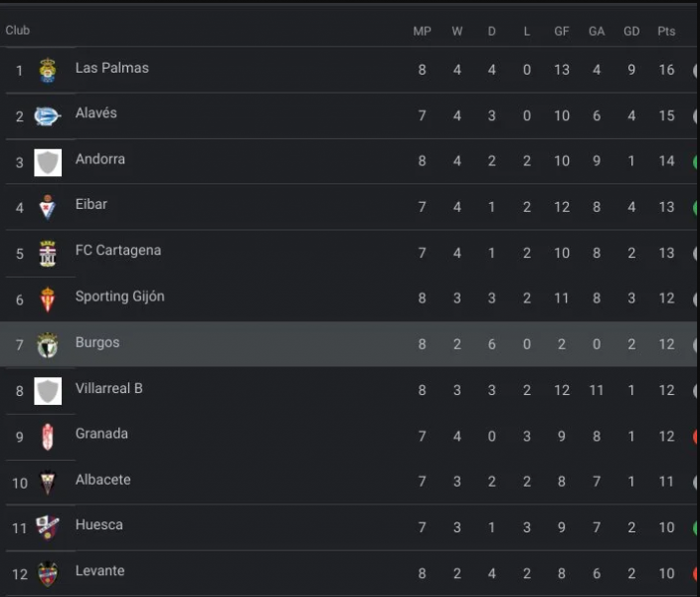Click the Burgos club crest
The height and width of the screenshot is (597, 700).
coord(48,345)
